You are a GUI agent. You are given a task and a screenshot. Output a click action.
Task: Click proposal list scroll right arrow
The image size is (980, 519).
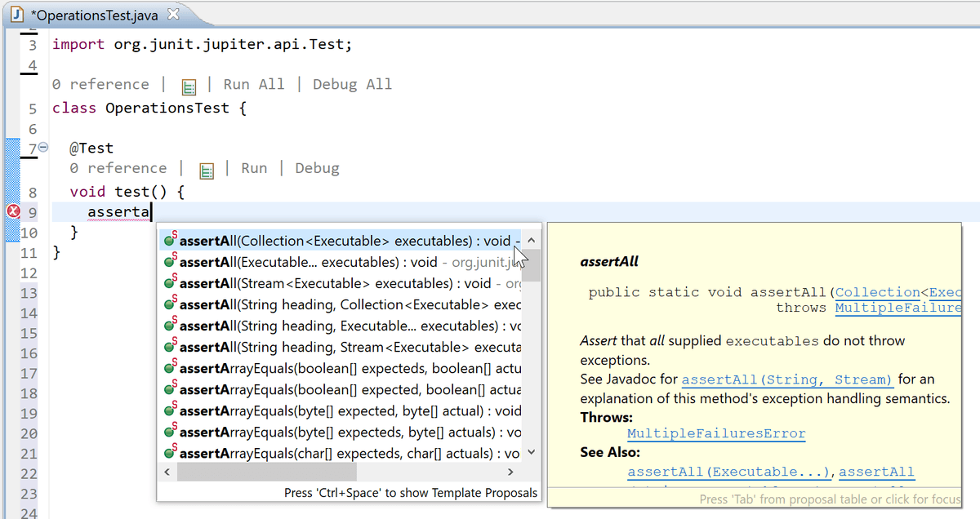[511, 472]
